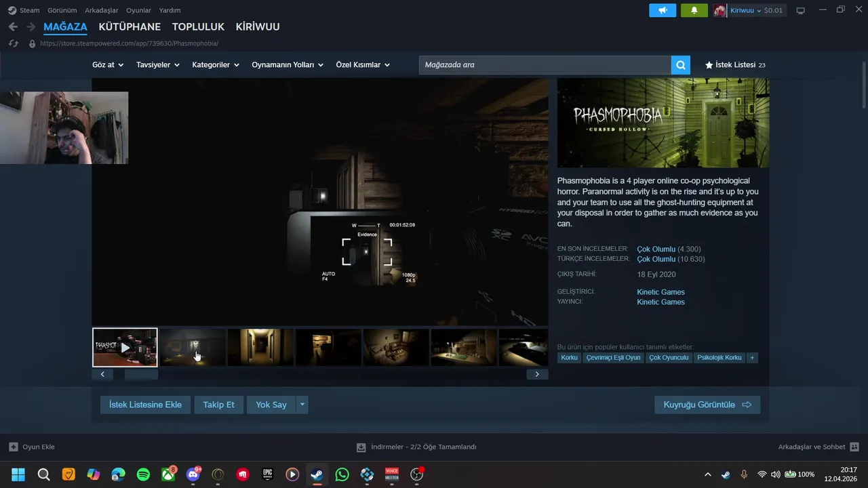Switch to the TOPLULUK tab
Screen dimensions: 868x488
tap(198, 26)
